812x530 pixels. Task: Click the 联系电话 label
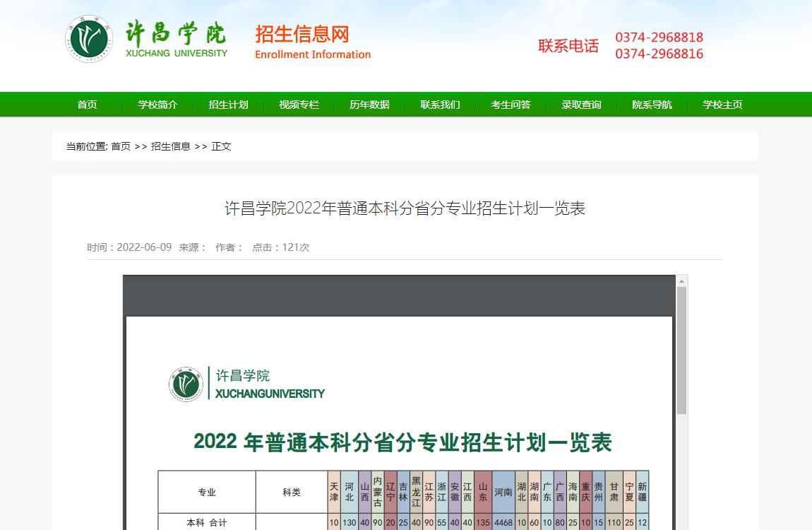(x=568, y=46)
